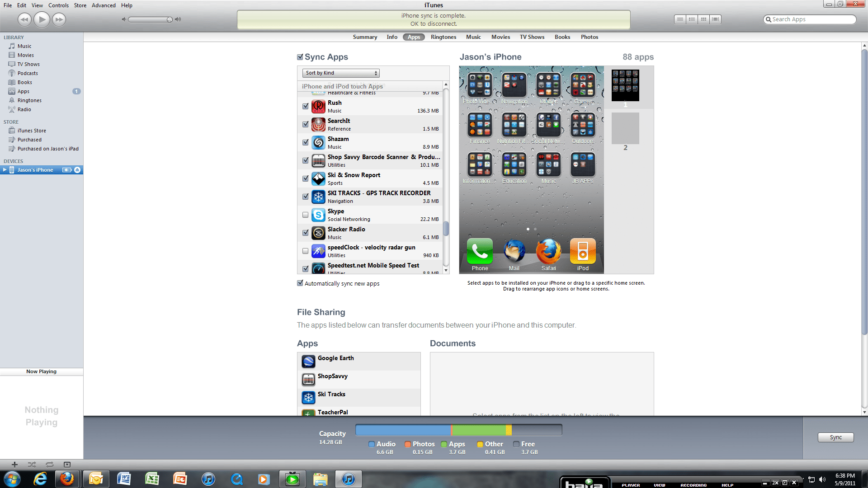
Task: Click the Phone icon on iPhone dock
Action: (480, 251)
